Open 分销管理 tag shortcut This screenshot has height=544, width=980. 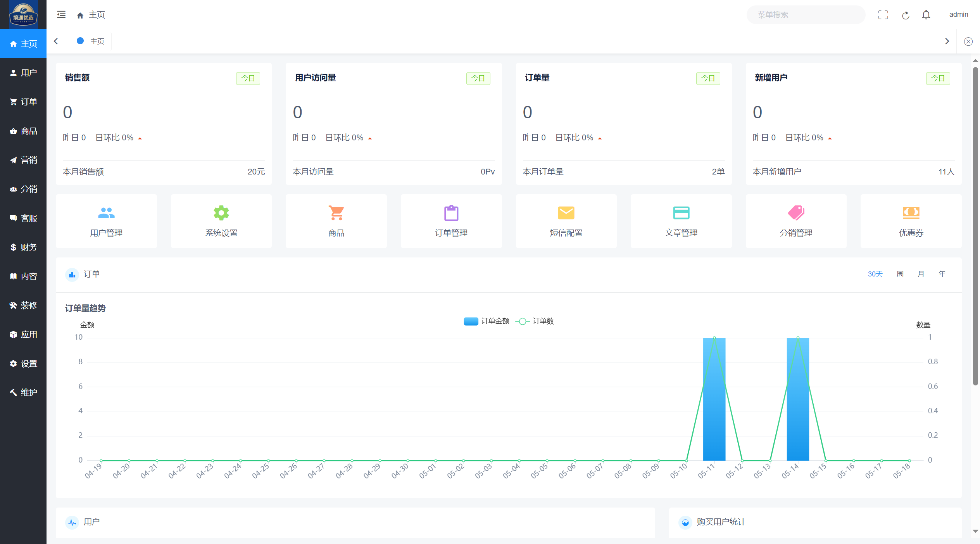[796, 221]
